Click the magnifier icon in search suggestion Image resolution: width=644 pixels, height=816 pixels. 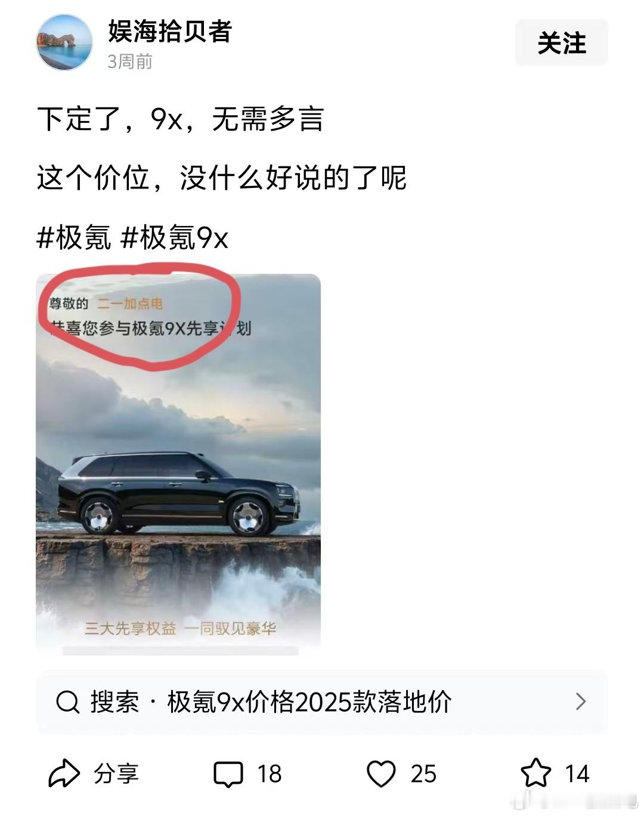click(x=67, y=701)
